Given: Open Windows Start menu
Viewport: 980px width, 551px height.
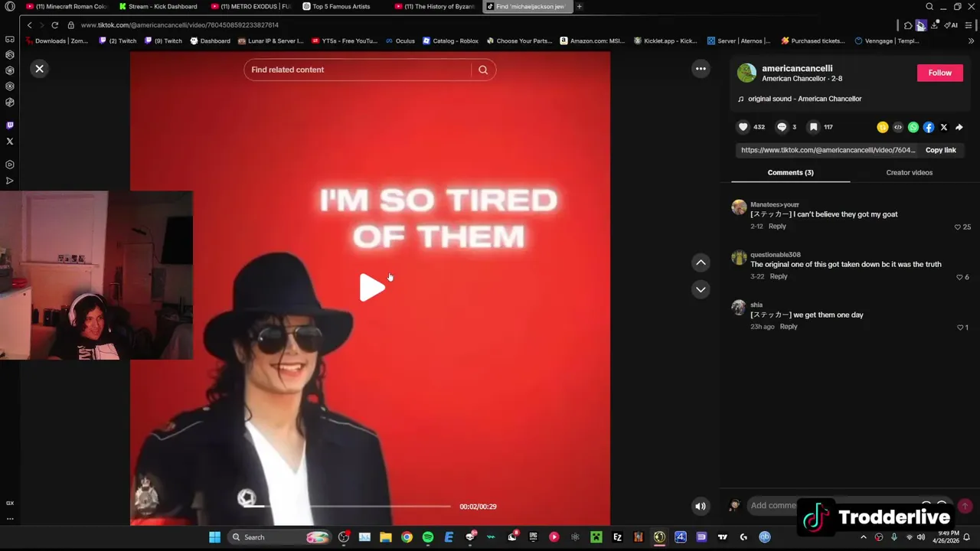Looking at the screenshot, I should [214, 537].
